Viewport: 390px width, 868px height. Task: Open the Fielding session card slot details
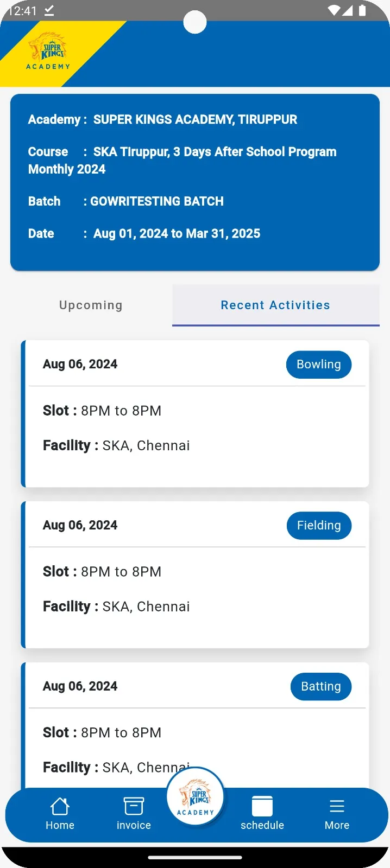(102, 572)
